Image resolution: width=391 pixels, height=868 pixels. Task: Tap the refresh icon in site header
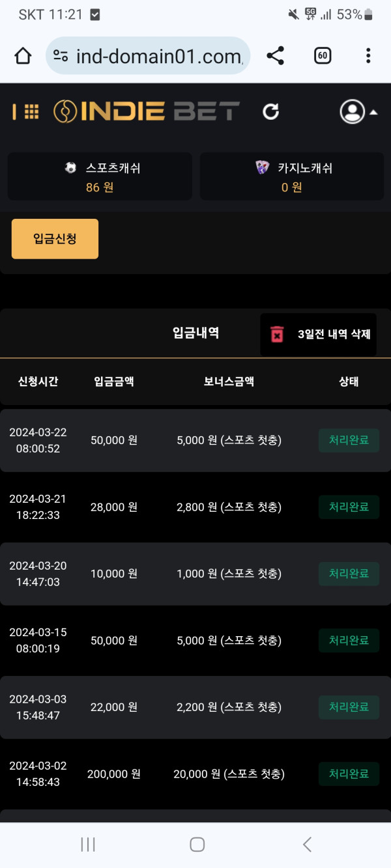coord(270,112)
